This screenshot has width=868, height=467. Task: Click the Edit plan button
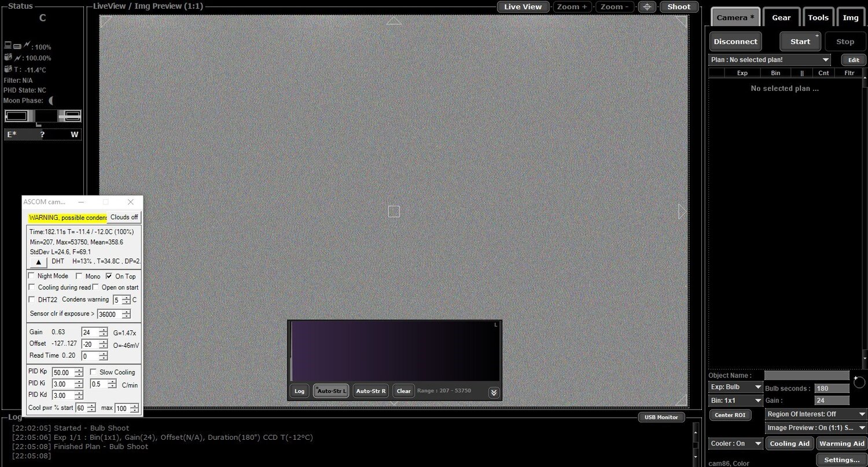[854, 60]
